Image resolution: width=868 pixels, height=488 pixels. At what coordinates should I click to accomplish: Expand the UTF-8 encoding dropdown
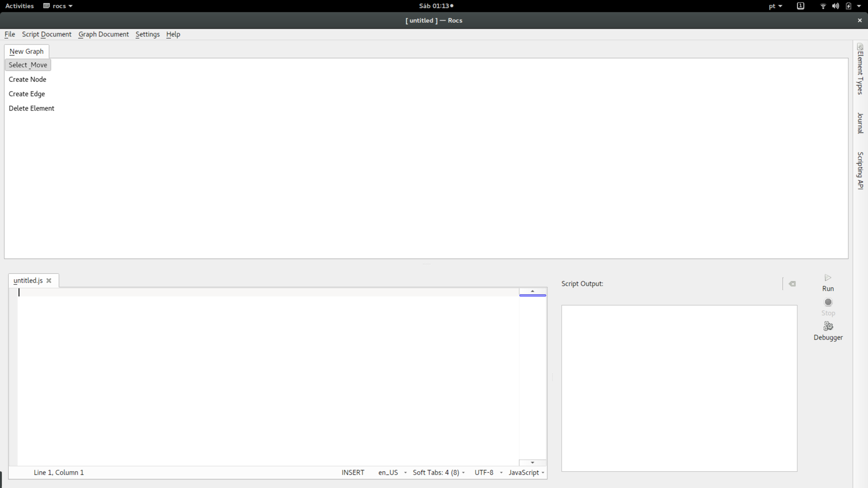point(488,473)
